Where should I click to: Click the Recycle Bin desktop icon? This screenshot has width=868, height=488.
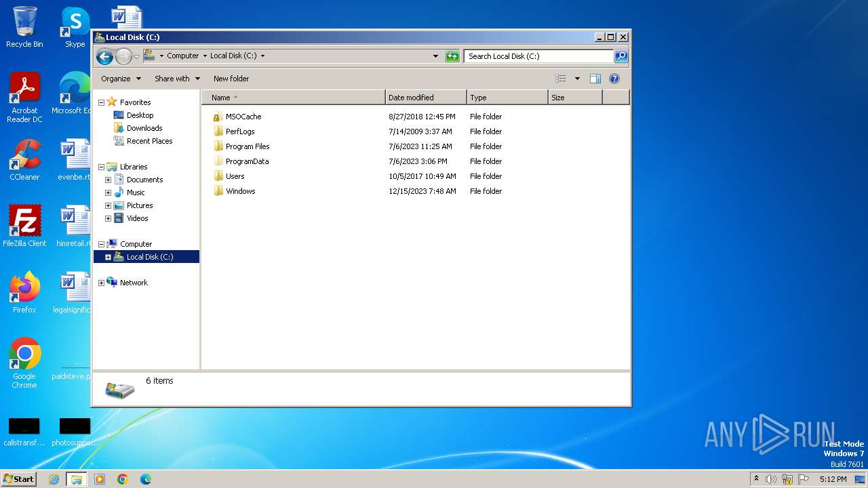coord(24,27)
